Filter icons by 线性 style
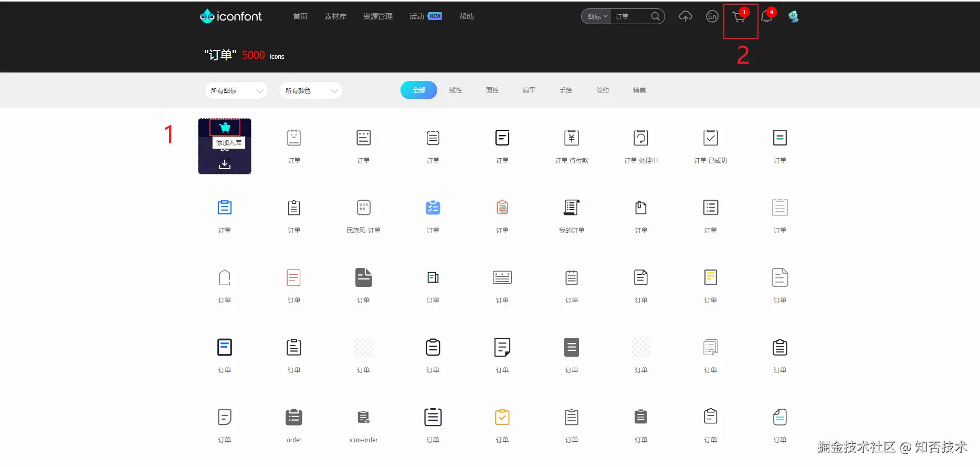This screenshot has height=467, width=980. (456, 90)
